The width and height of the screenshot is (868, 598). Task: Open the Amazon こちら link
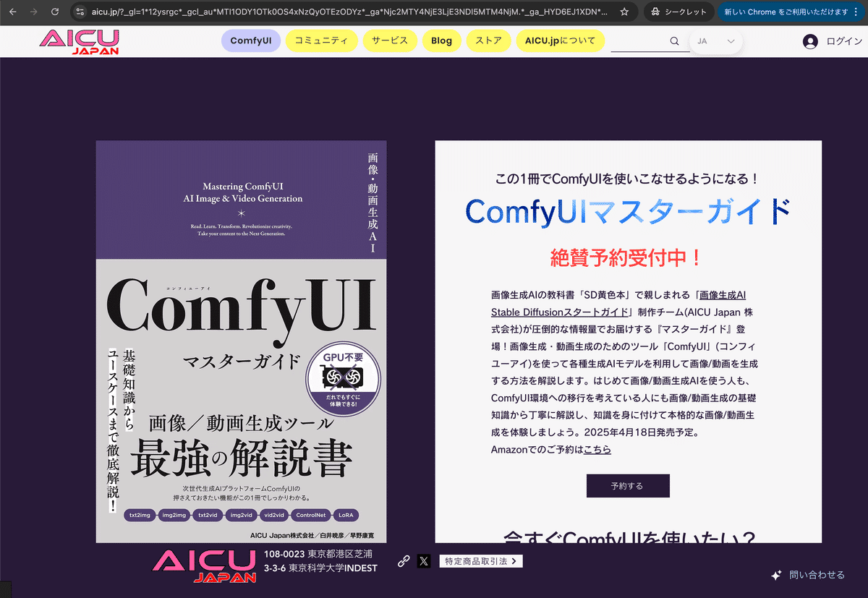(597, 449)
